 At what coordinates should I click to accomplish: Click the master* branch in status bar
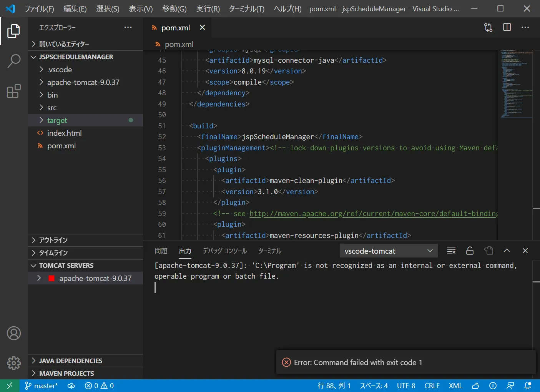(42, 385)
